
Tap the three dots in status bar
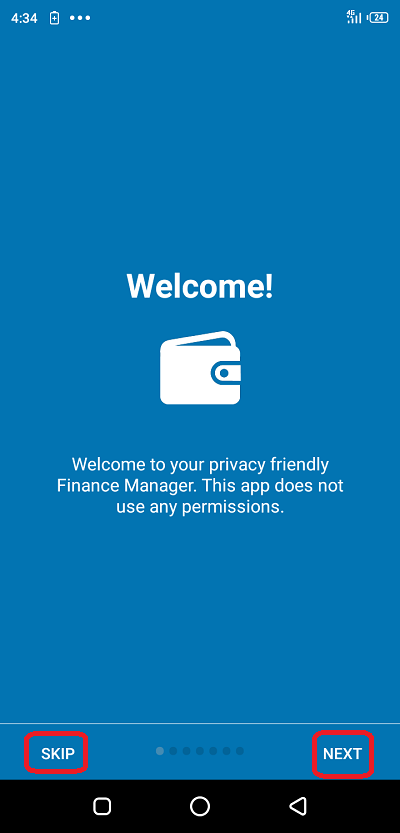tap(80, 18)
